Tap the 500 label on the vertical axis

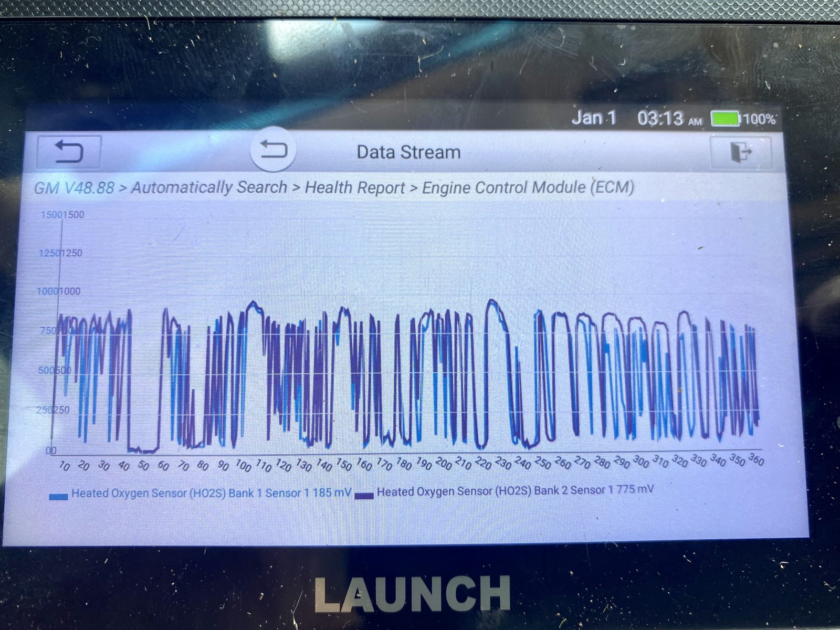click(x=55, y=370)
